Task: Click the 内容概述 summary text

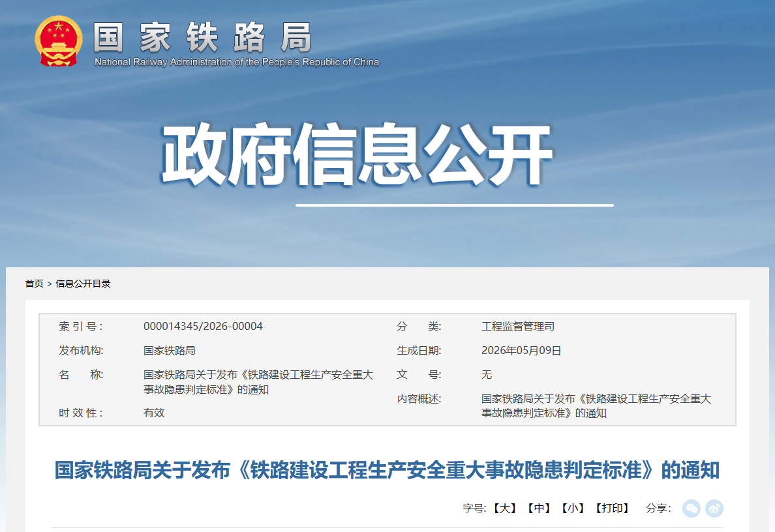Action: (x=596, y=406)
